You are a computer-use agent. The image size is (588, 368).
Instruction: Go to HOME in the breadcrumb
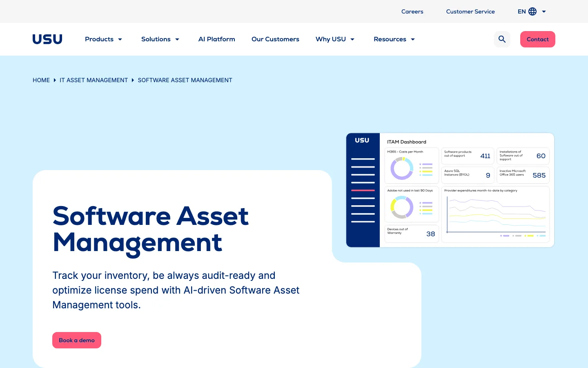tap(41, 80)
